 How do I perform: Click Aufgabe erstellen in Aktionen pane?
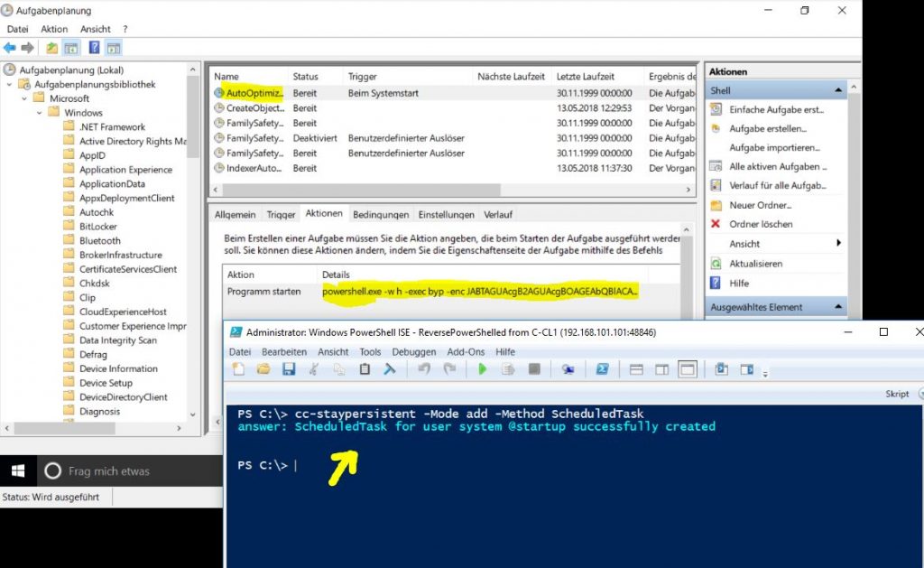point(768,128)
